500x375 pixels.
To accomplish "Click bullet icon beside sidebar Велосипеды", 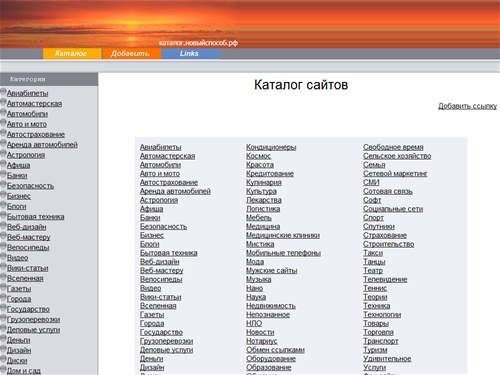I will pyautogui.click(x=3, y=246).
